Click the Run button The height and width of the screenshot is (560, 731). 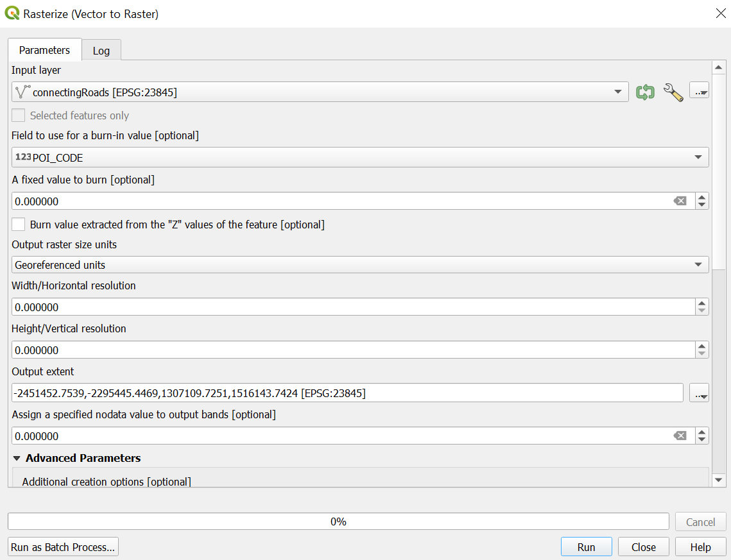coord(586,547)
